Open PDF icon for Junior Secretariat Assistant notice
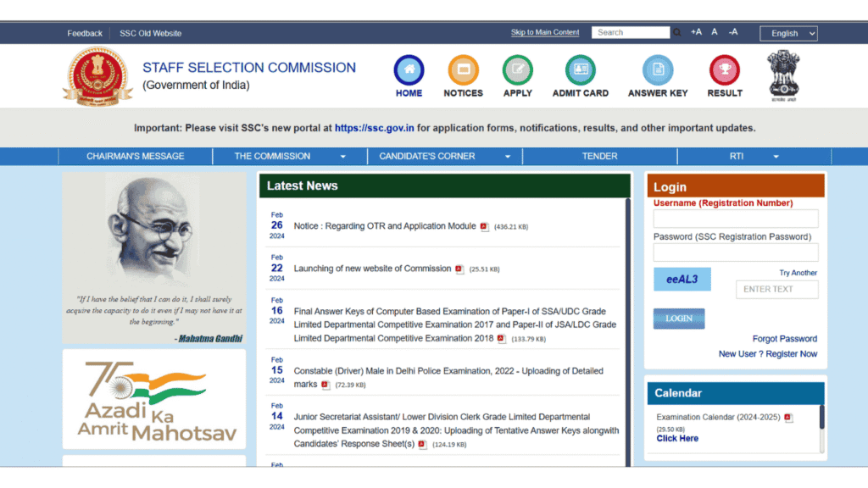The image size is (868, 488). coord(422,444)
